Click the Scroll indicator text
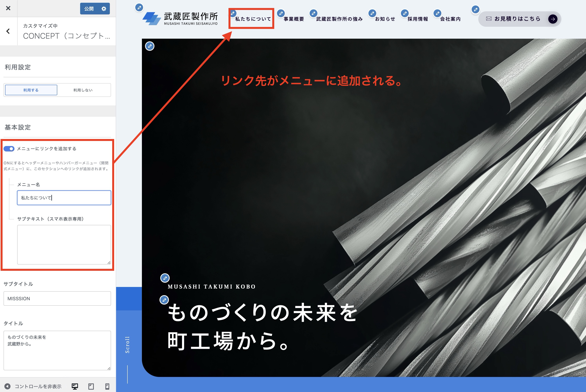Screen dimensions: 586x392 point(127,345)
